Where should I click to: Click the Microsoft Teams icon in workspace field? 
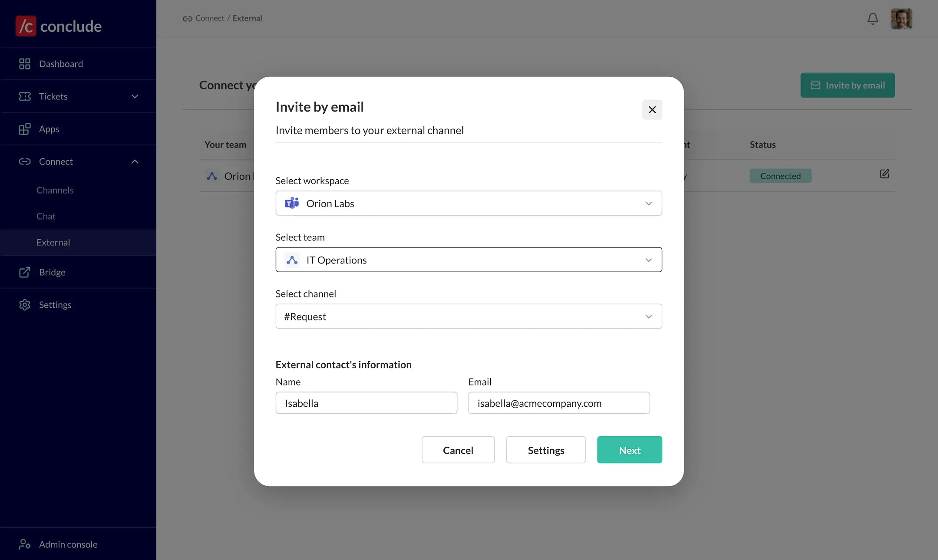[x=292, y=203]
